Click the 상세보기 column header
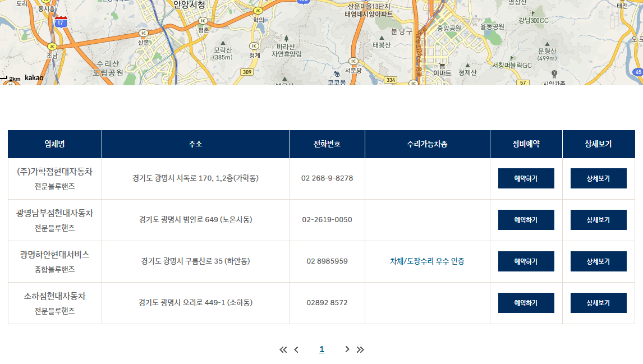The height and width of the screenshot is (364, 643). [x=598, y=144]
